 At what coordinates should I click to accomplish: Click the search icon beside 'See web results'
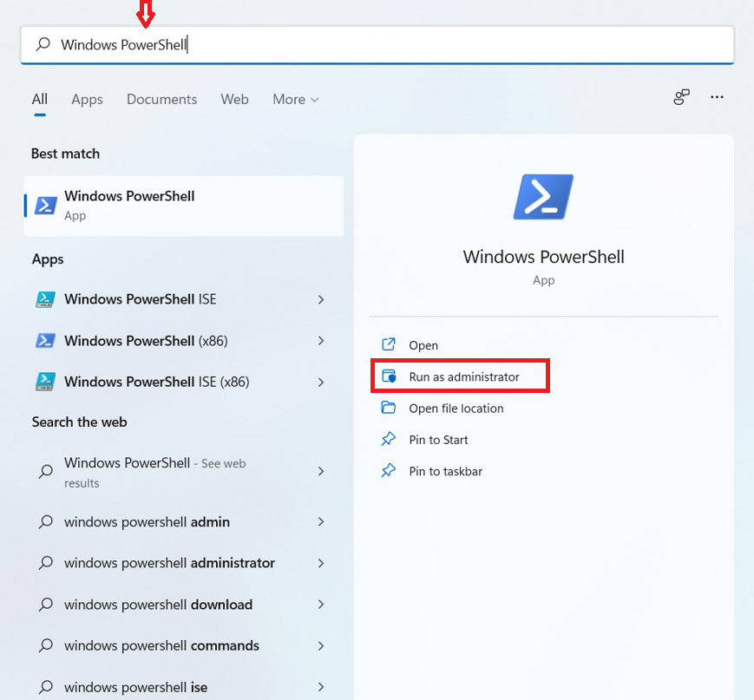point(46,471)
